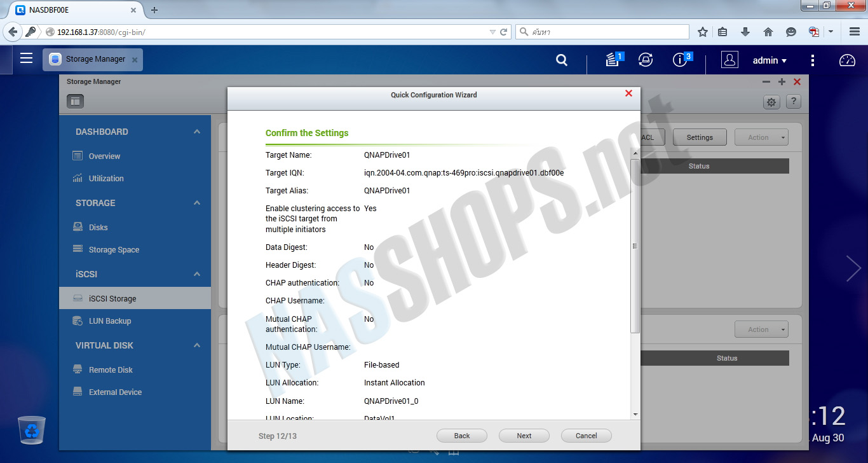The image size is (868, 463).
Task: Show next desktop page with right chevron
Action: pos(853,268)
